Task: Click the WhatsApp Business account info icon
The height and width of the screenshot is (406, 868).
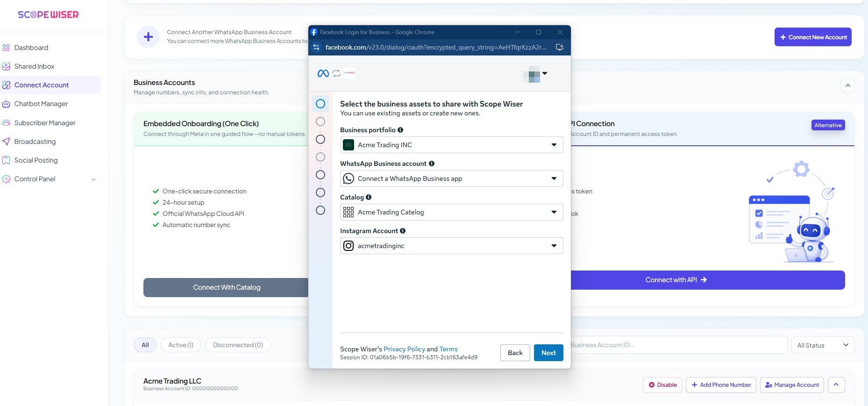Action: pos(432,164)
